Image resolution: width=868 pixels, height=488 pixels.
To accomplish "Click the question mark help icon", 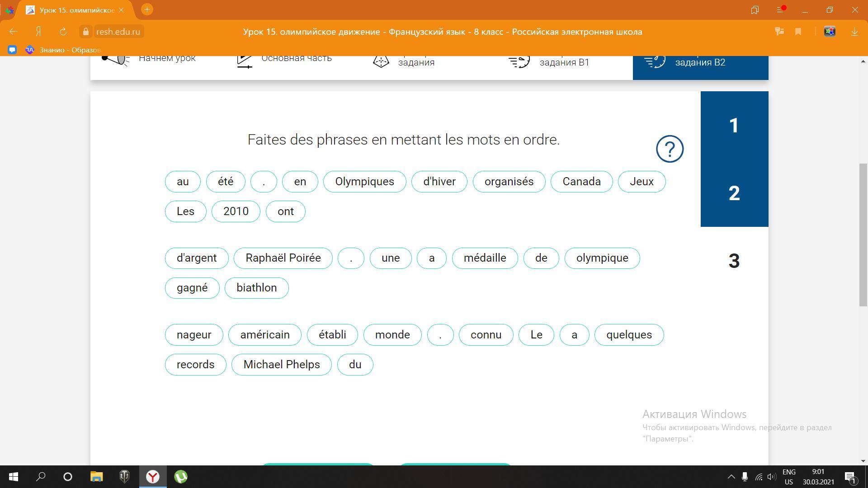I will pos(670,149).
